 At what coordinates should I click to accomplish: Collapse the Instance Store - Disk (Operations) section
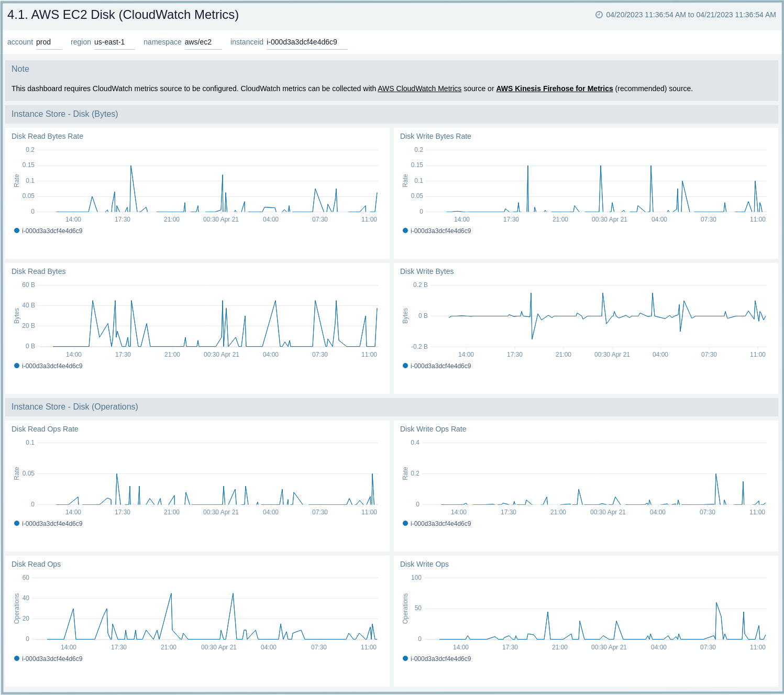pyautogui.click(x=74, y=406)
